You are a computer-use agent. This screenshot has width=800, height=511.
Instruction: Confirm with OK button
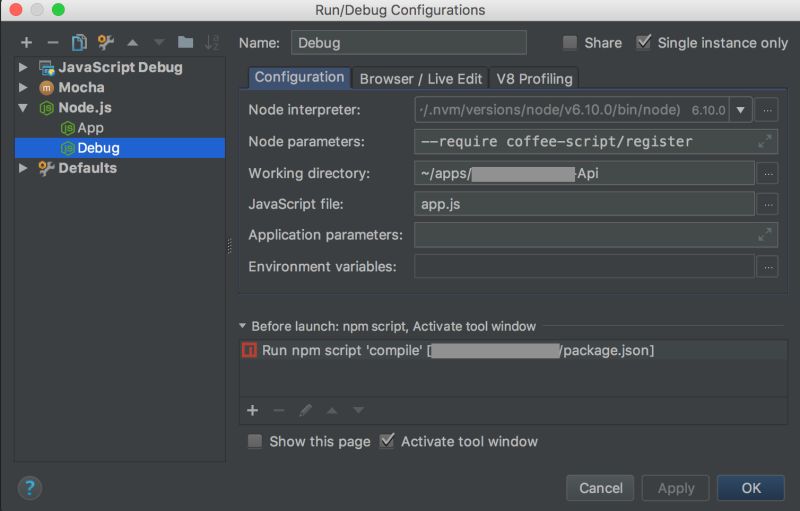pyautogui.click(x=751, y=488)
